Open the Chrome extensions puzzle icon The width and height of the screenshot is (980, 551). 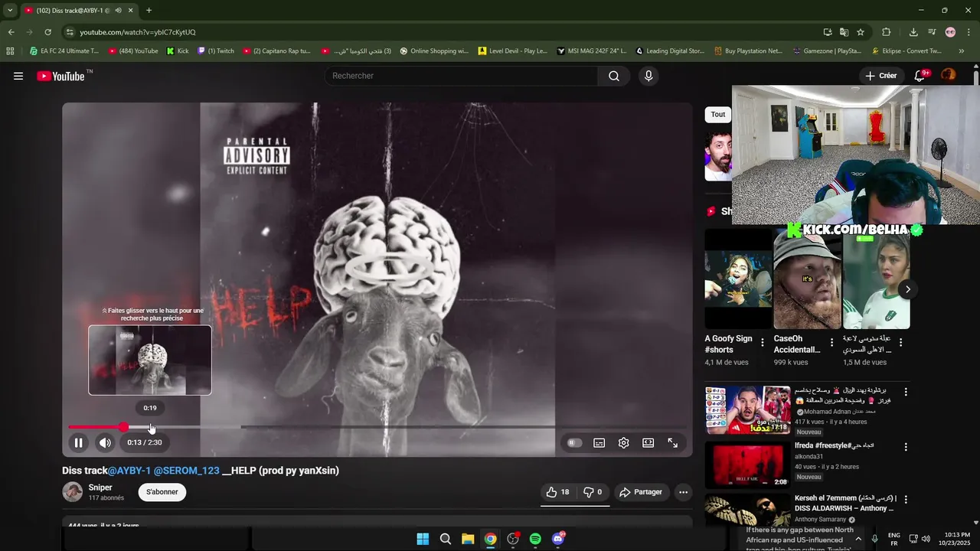click(887, 32)
